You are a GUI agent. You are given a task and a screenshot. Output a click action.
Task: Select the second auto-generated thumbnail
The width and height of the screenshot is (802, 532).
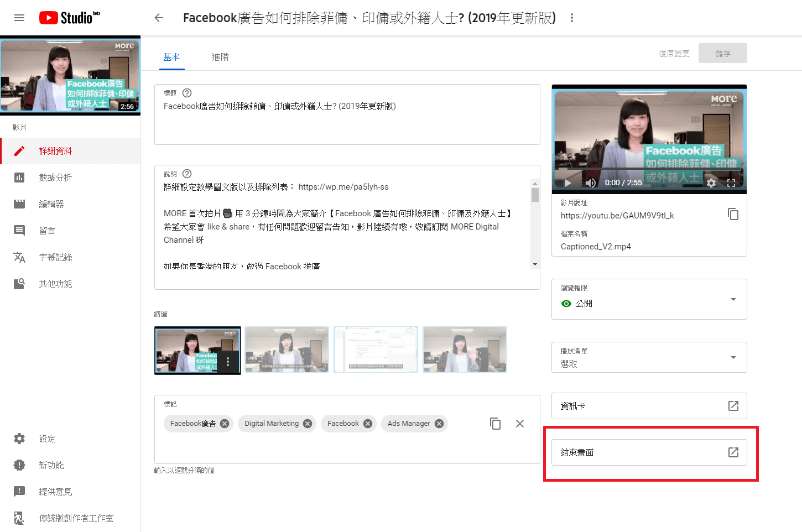point(287,349)
